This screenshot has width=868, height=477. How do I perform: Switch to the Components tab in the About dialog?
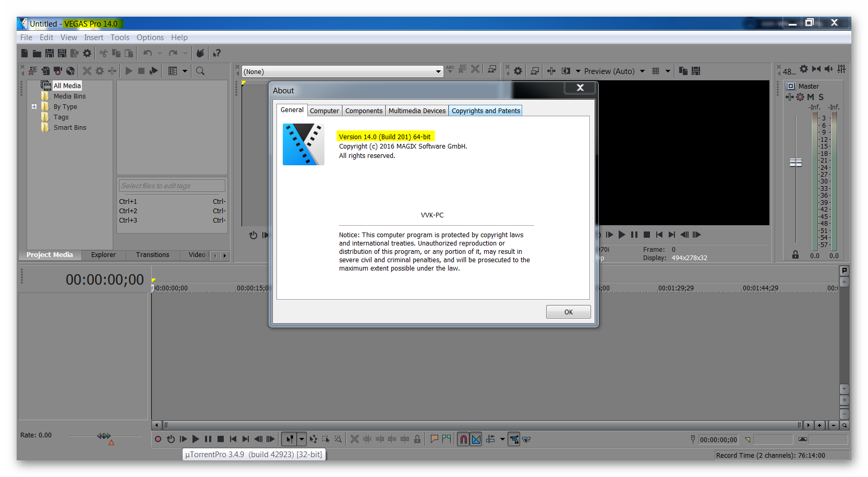click(364, 111)
